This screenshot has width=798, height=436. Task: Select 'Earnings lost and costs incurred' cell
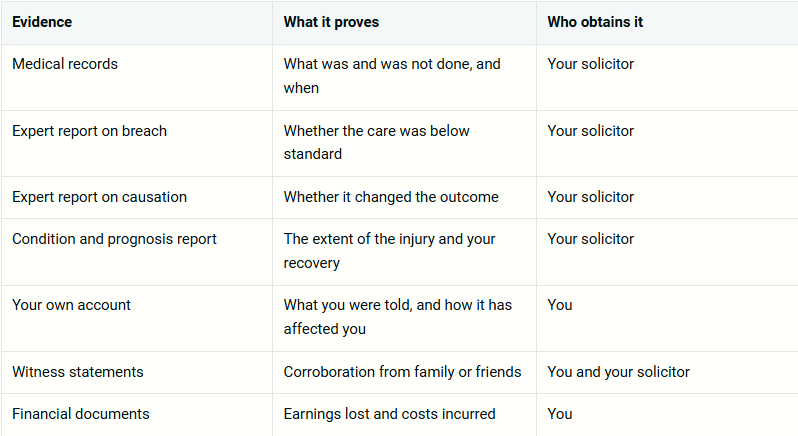coord(404,415)
